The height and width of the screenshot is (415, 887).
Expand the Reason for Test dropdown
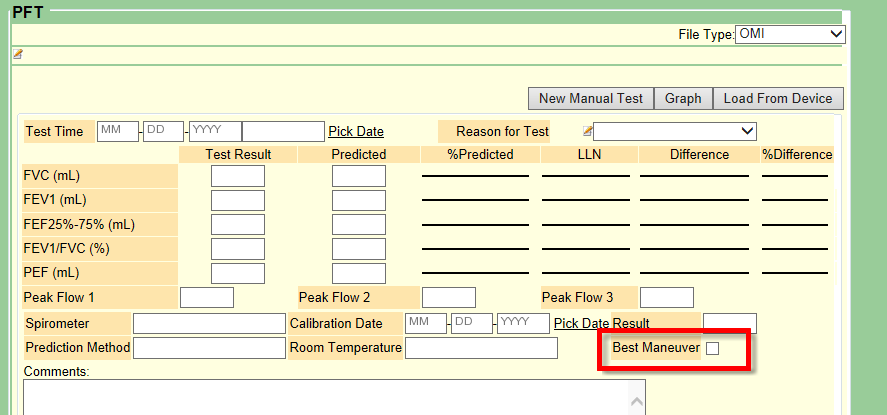pos(675,131)
